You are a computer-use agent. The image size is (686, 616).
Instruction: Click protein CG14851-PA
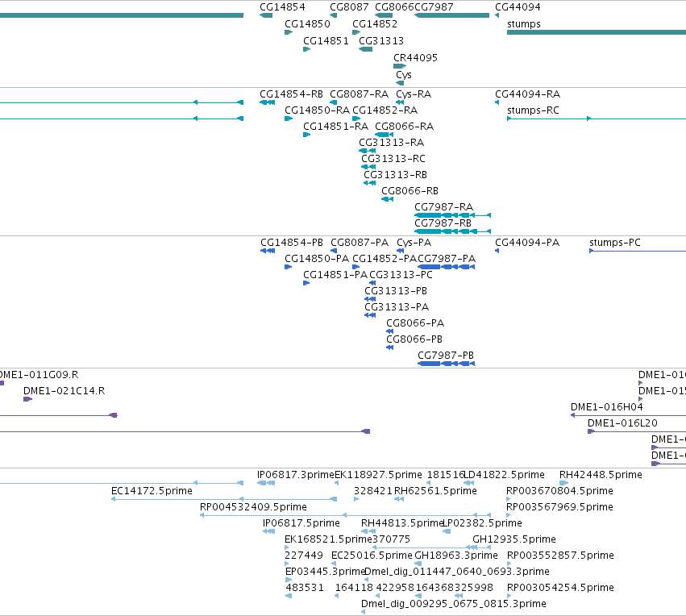[x=335, y=275]
